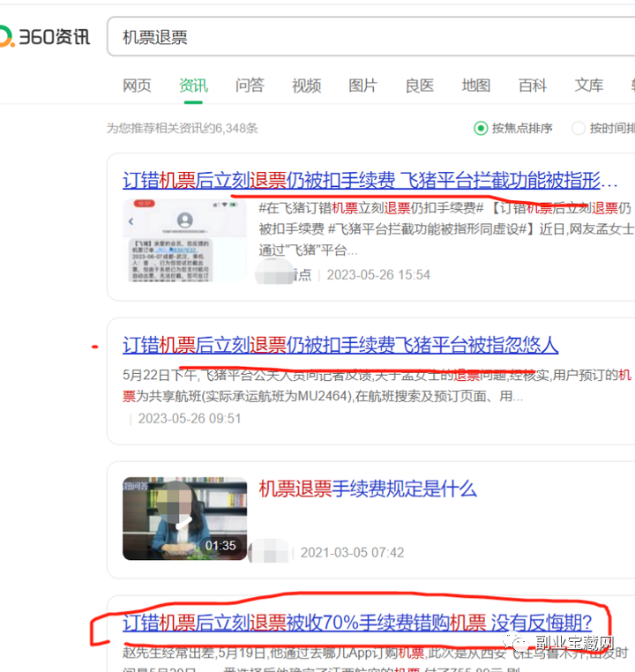Screen dimensions: 635x672
Task: Open the 文库 tab
Action: pyautogui.click(x=589, y=86)
